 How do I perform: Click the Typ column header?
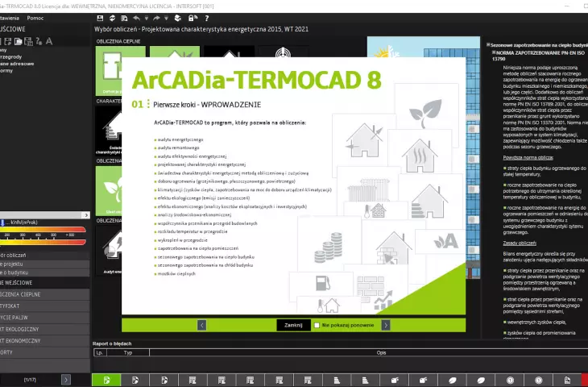coord(128,352)
